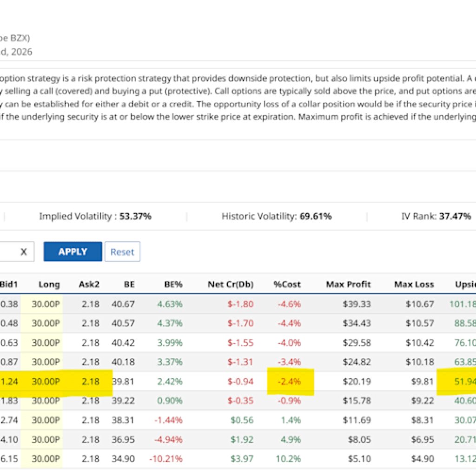Click the highlighted 1.24 bid cell
476x476 pixels.
click(8, 382)
